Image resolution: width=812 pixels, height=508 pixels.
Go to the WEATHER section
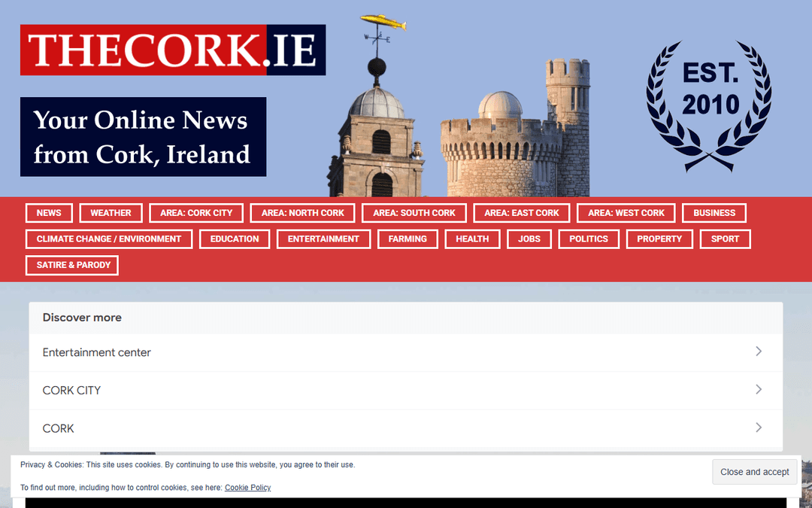(x=111, y=213)
